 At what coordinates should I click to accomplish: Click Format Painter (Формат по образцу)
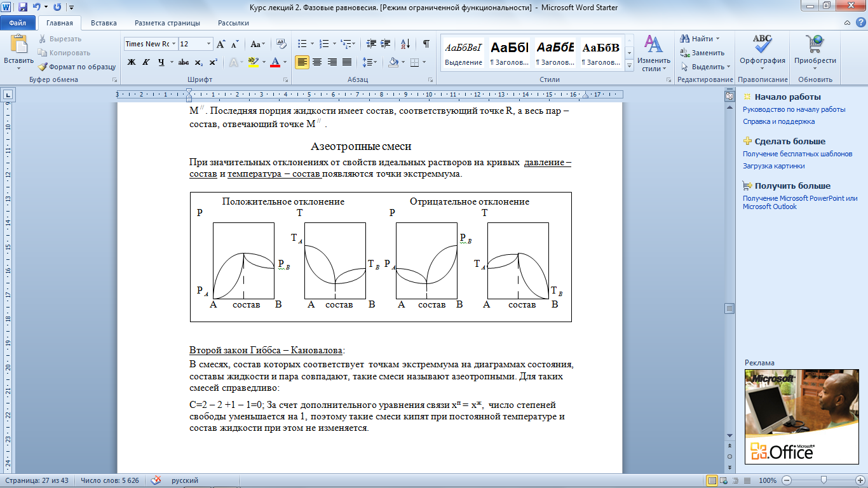pos(76,66)
